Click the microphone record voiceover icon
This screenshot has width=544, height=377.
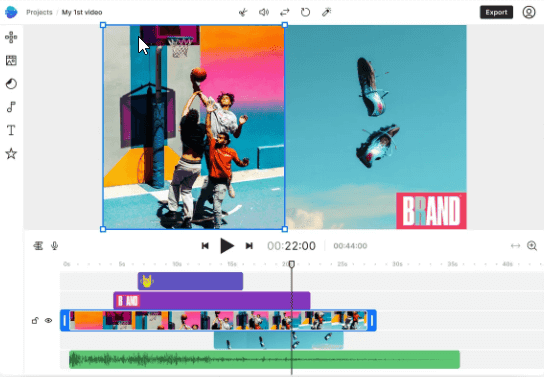[x=54, y=246]
